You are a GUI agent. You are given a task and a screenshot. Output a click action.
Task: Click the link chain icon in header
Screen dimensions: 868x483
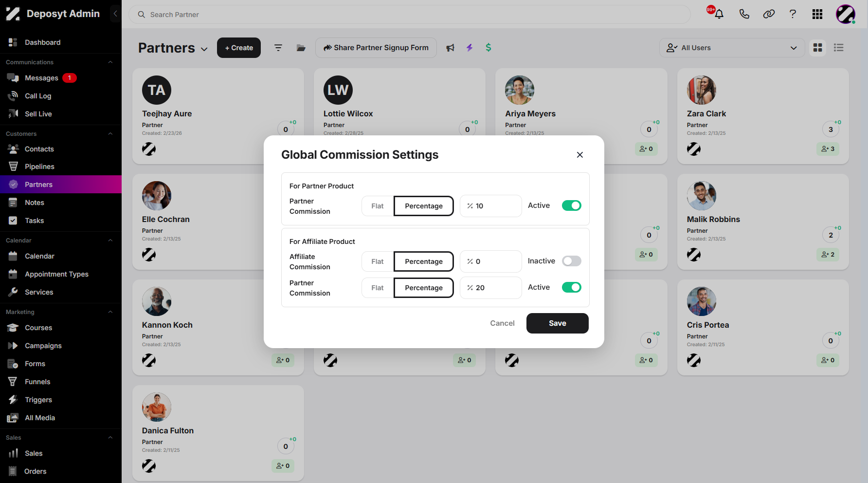(x=769, y=14)
